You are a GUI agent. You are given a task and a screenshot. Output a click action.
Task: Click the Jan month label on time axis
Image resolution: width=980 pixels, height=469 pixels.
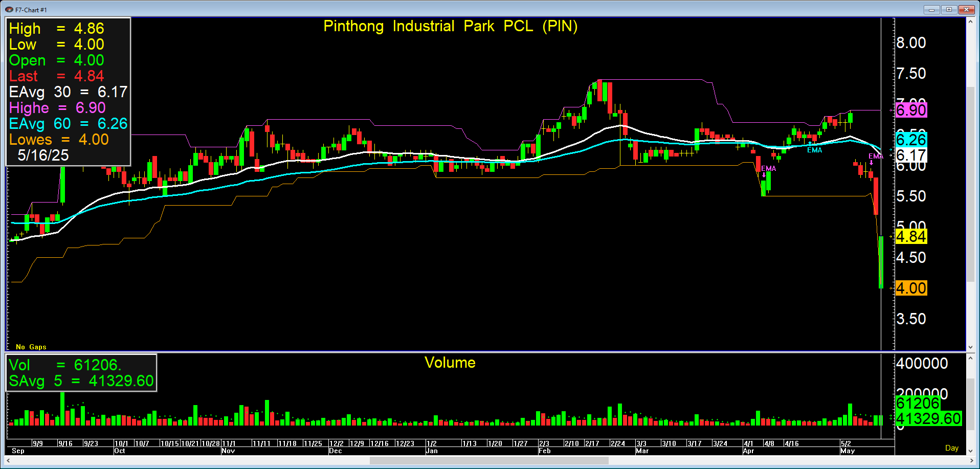point(432,451)
